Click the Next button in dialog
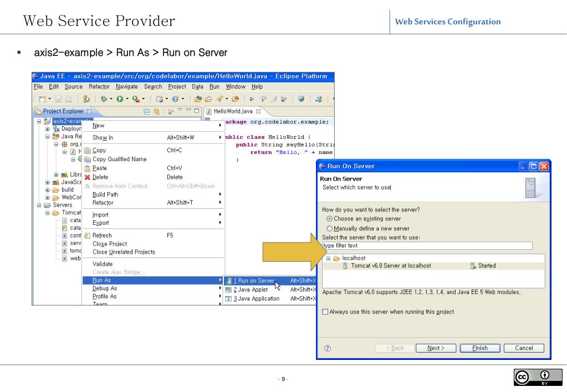This screenshot has width=567, height=392. 435,348
